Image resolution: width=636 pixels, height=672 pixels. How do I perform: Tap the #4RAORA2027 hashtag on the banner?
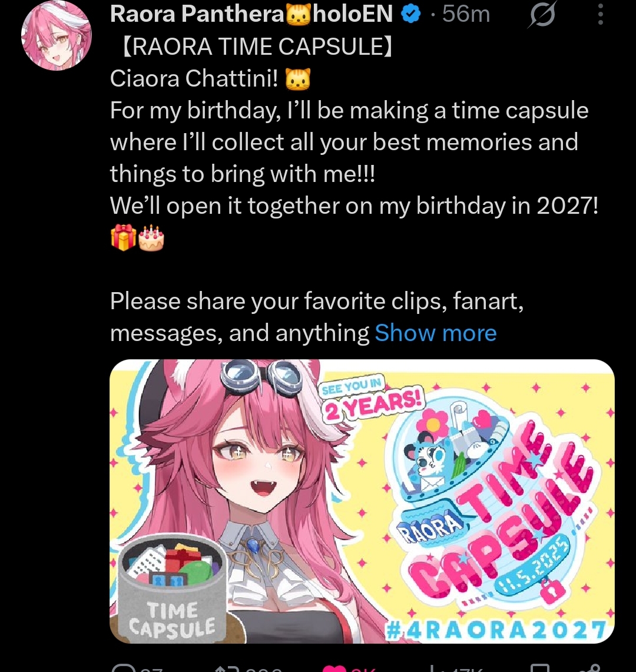pos(495,630)
